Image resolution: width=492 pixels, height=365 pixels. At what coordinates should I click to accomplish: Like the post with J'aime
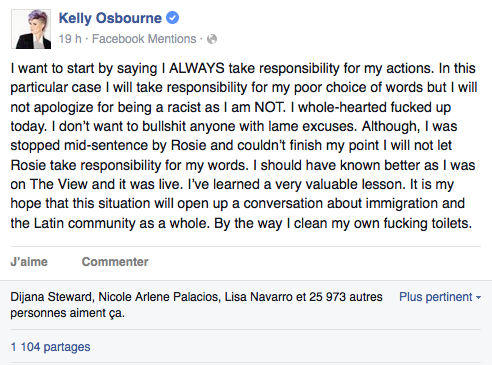29,262
